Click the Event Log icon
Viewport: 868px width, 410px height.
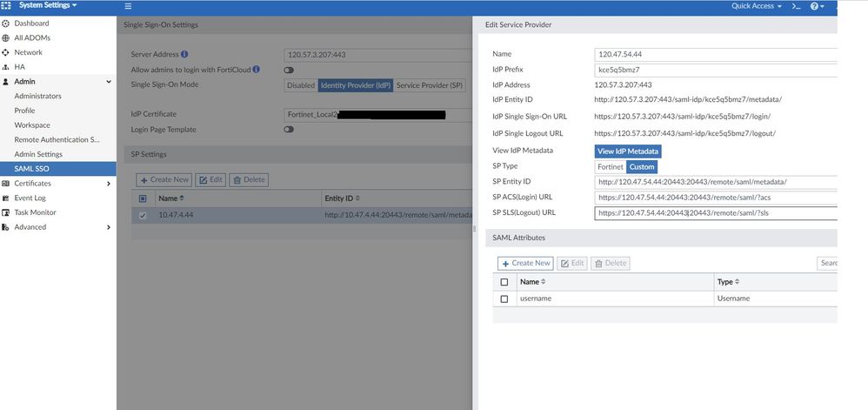pos(6,198)
